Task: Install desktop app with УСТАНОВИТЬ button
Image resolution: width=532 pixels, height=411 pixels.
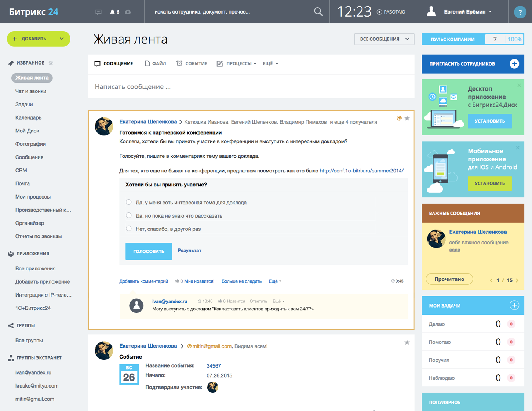Action: tap(490, 121)
